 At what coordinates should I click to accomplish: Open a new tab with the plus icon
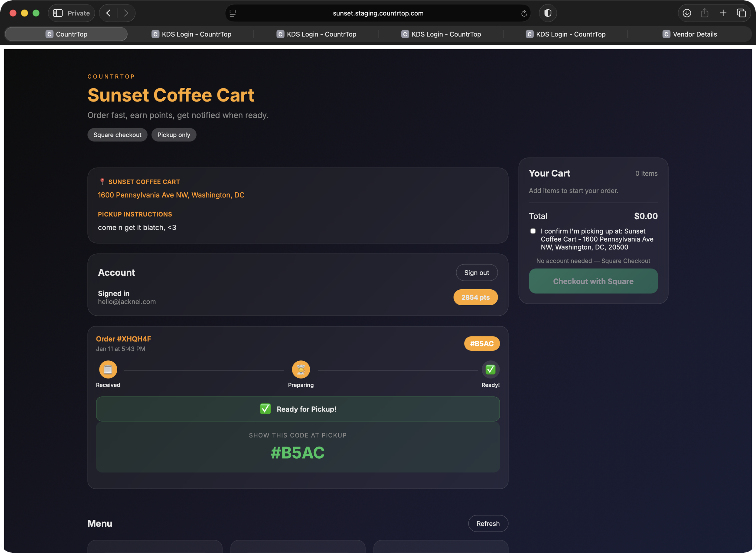pyautogui.click(x=723, y=13)
